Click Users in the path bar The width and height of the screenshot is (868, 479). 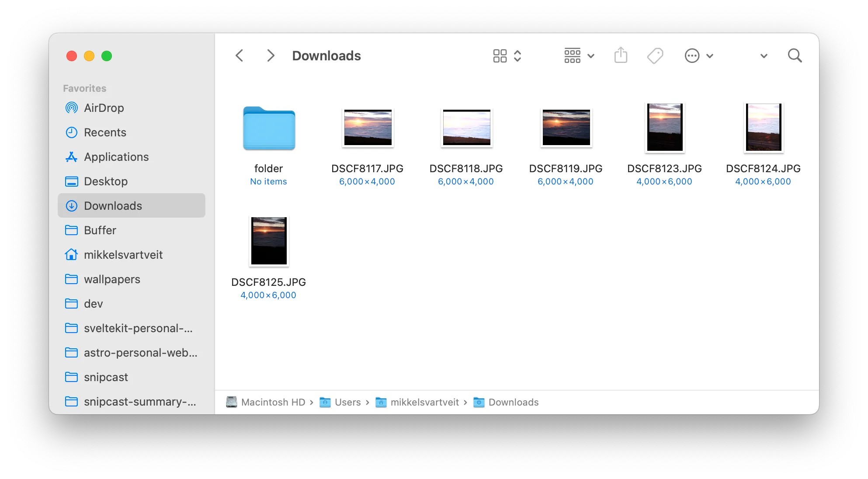(x=347, y=402)
